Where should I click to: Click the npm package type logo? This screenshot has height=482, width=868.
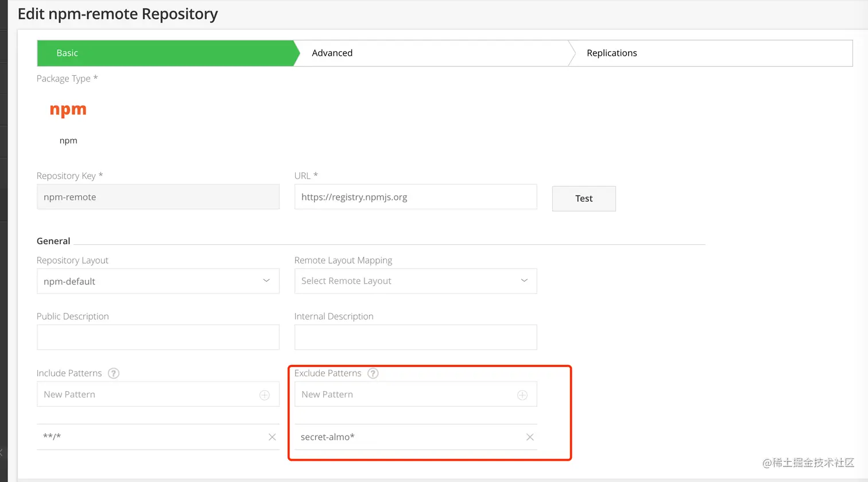[x=68, y=110]
